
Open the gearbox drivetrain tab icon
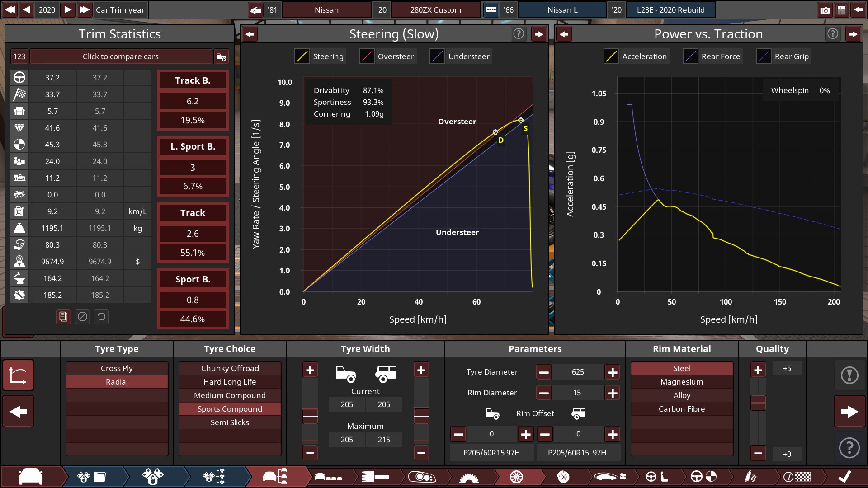click(468, 477)
